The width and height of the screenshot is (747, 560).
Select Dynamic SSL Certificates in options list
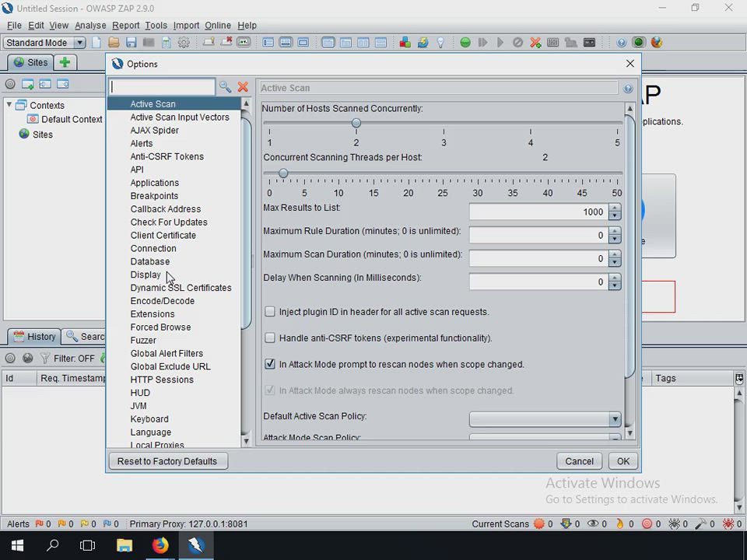pyautogui.click(x=181, y=288)
